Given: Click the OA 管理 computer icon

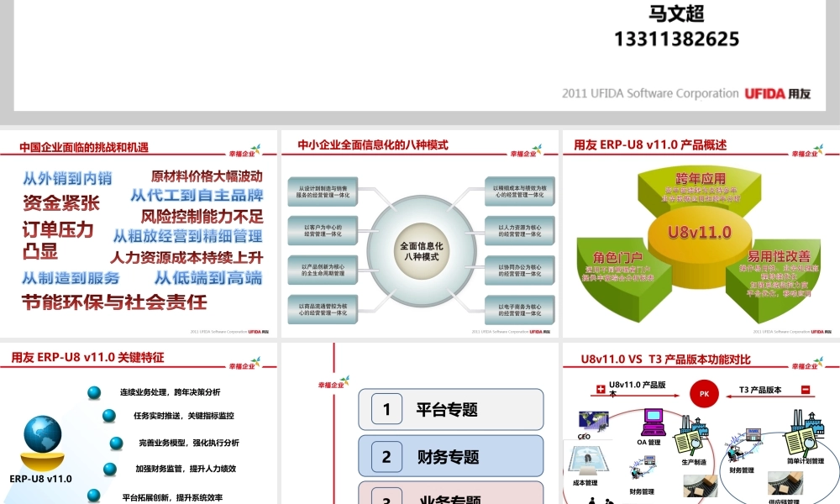Looking at the screenshot, I should [653, 423].
